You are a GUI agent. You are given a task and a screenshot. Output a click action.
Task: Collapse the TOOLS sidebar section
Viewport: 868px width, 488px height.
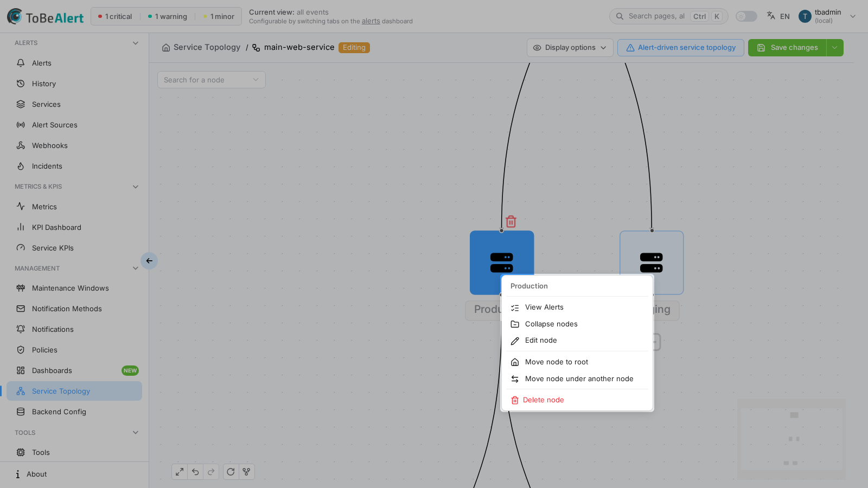pyautogui.click(x=136, y=433)
